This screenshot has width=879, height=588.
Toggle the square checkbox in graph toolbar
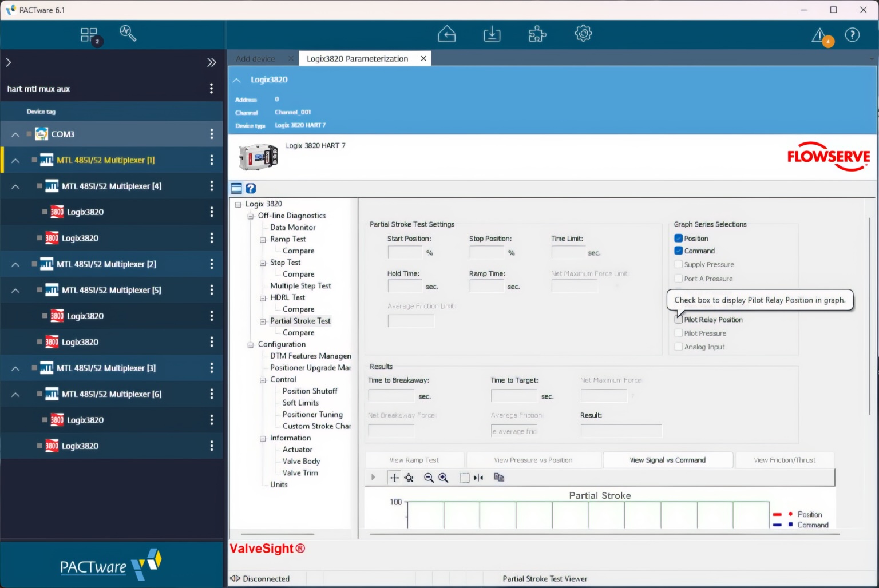(x=465, y=478)
